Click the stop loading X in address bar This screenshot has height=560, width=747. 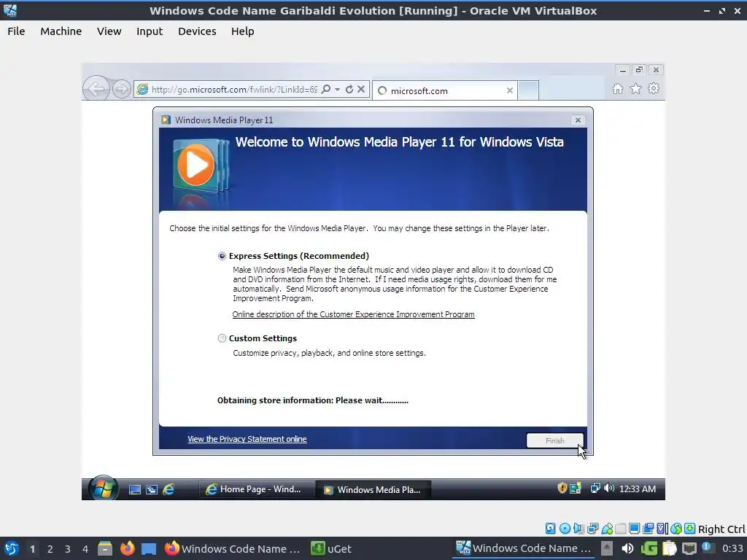point(361,89)
